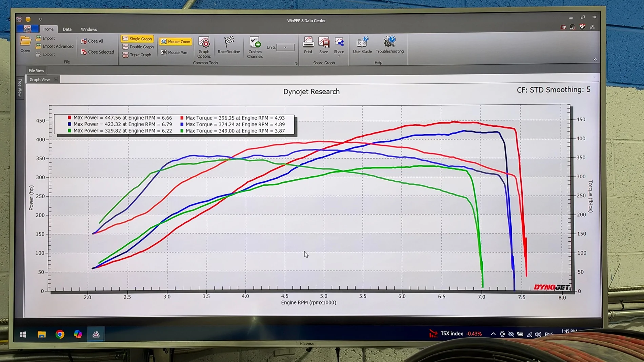Select Single Graph layout

coord(137,39)
